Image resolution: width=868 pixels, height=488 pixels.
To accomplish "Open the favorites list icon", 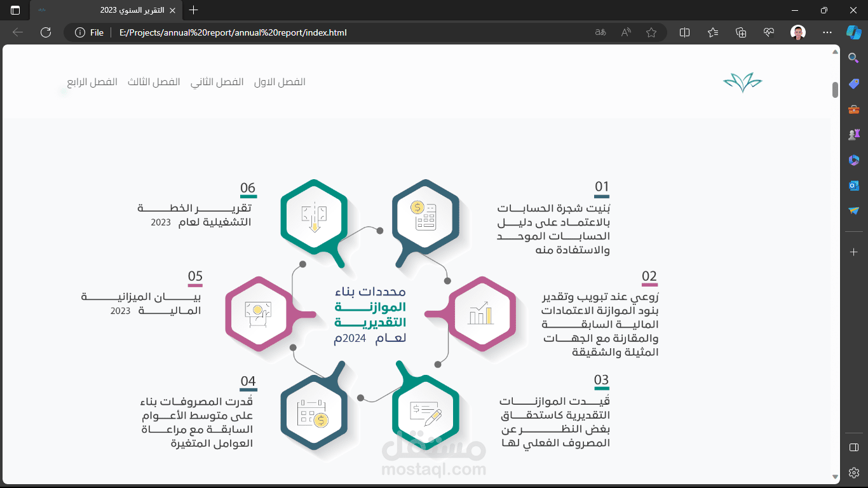I will pos(713,32).
